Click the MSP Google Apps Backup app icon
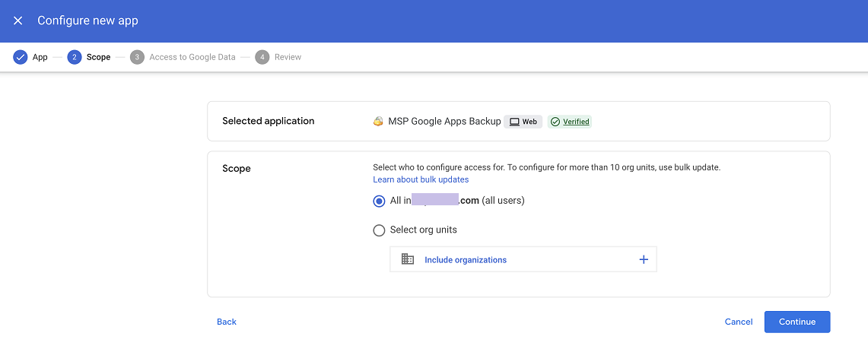This screenshot has width=868, height=349. (378, 122)
